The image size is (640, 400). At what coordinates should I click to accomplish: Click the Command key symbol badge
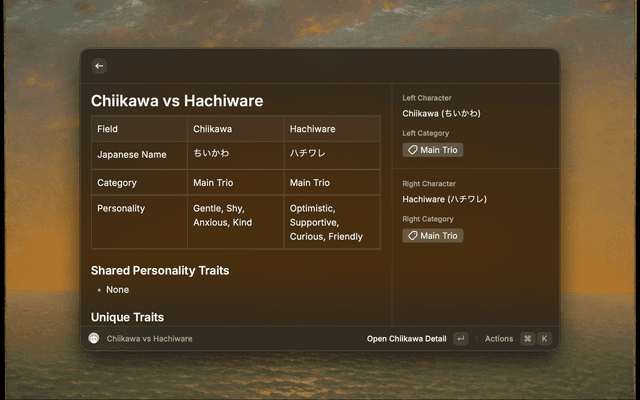click(527, 339)
